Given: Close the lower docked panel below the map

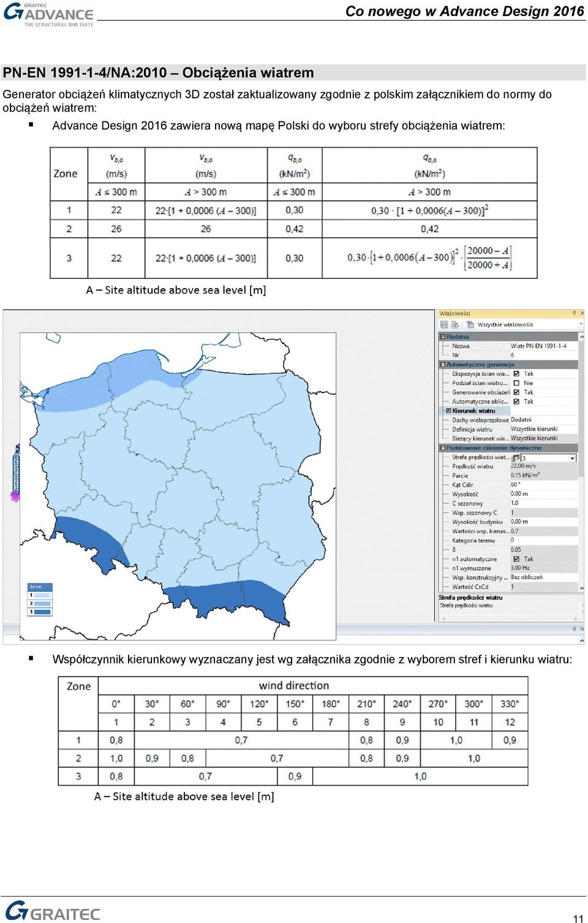Looking at the screenshot, I should (582, 629).
